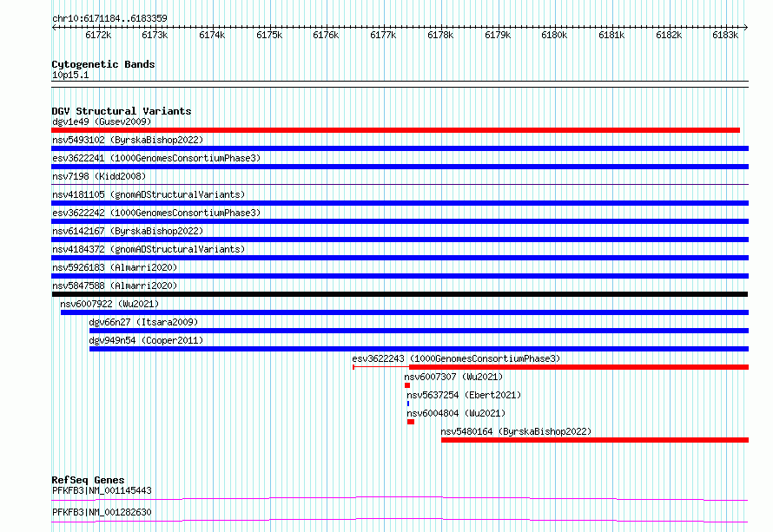Open dgv949n54 (Cooper2011) label
773x532 pixels.
point(146,340)
